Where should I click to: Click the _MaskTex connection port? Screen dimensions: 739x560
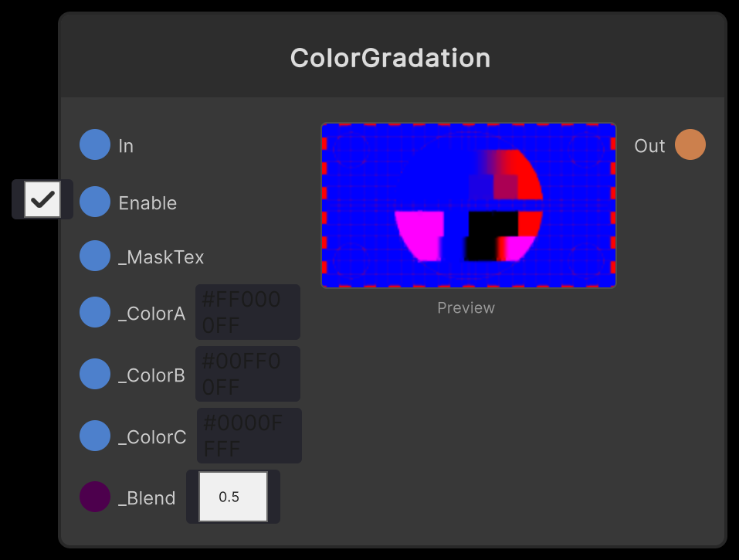pos(94,255)
